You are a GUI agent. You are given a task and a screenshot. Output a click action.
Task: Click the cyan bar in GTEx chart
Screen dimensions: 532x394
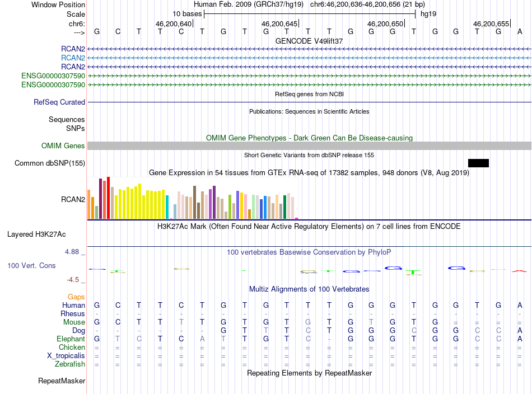167,207
